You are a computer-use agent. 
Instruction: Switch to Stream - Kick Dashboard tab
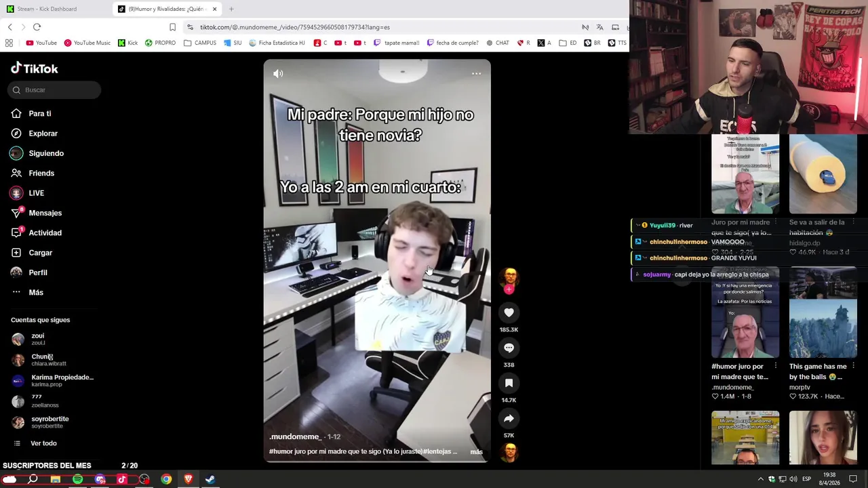pos(46,9)
